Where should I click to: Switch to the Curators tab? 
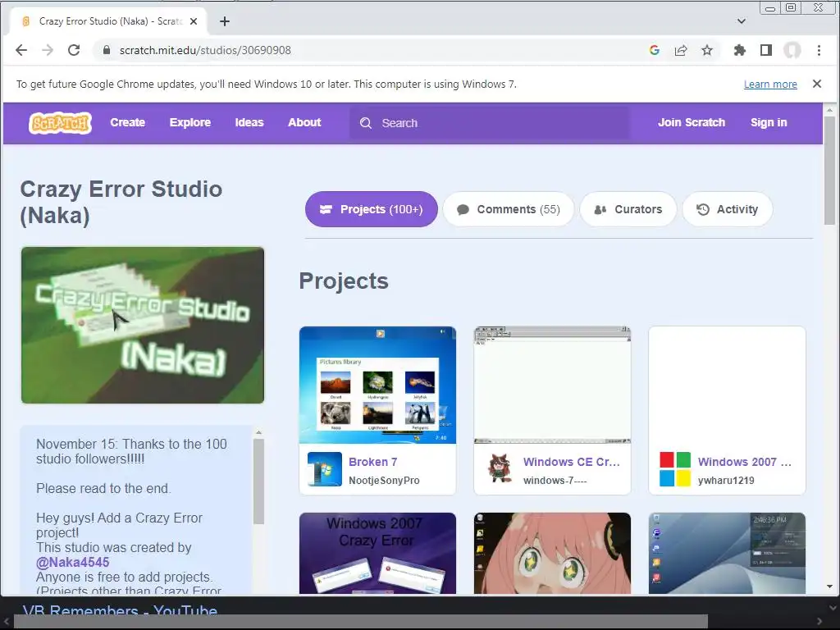pos(628,209)
